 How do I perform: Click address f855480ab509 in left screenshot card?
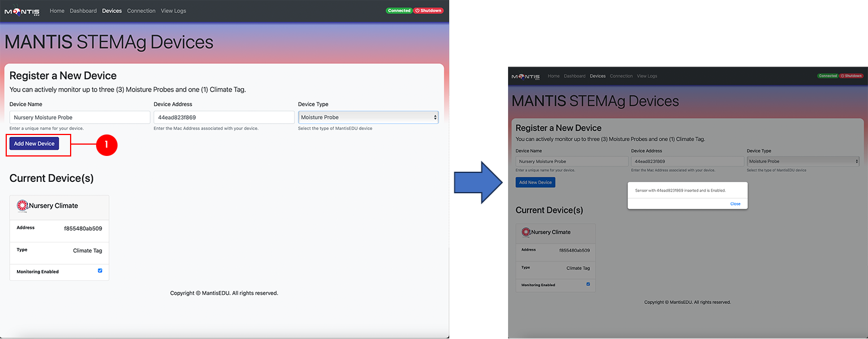coord(83,228)
